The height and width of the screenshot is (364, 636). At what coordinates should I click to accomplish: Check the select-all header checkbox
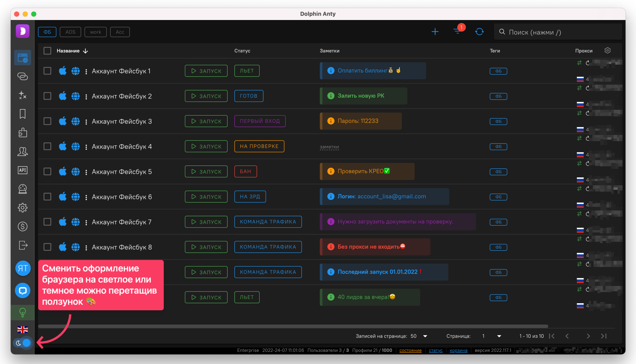(x=47, y=51)
